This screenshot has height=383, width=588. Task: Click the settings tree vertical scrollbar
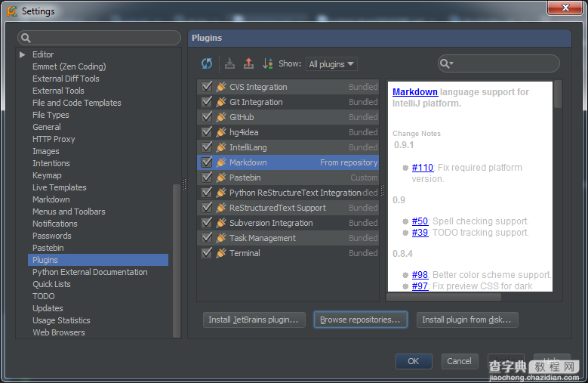pyautogui.click(x=177, y=261)
